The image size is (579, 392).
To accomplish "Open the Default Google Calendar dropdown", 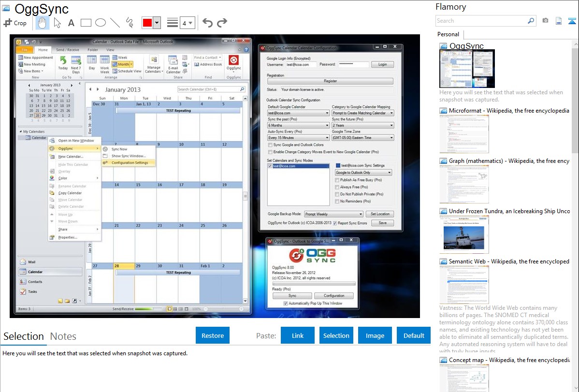I will [x=298, y=113].
